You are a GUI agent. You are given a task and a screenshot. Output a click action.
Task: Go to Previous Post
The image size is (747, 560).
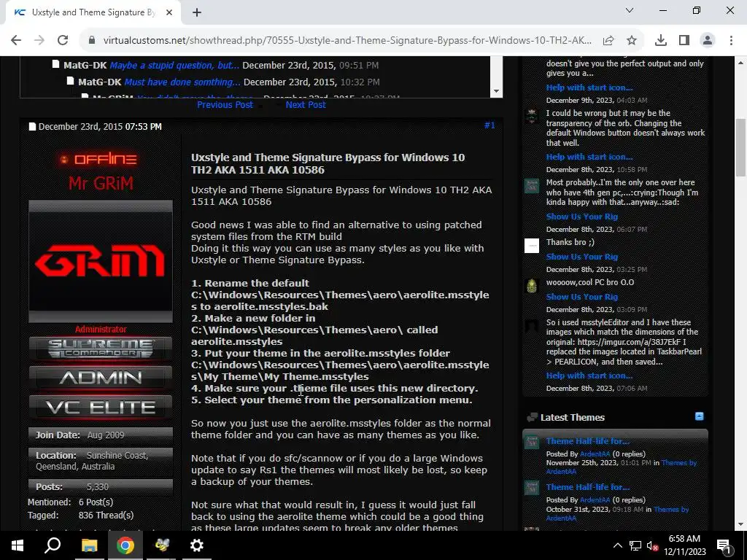225,105
